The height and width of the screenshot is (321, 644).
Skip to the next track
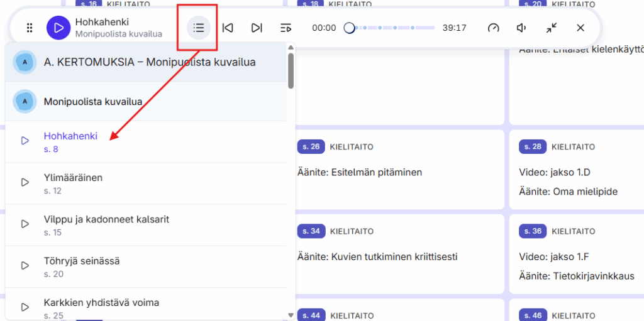[257, 28]
